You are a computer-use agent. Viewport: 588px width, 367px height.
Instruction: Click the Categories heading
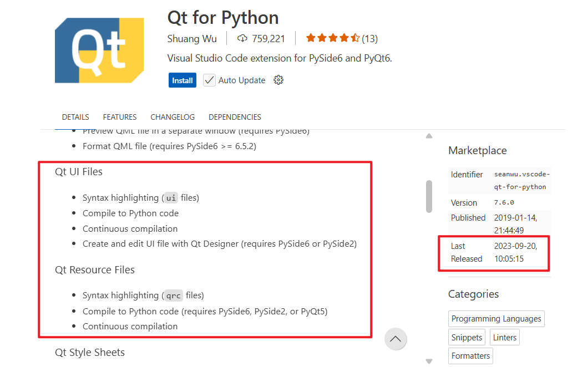(x=473, y=294)
